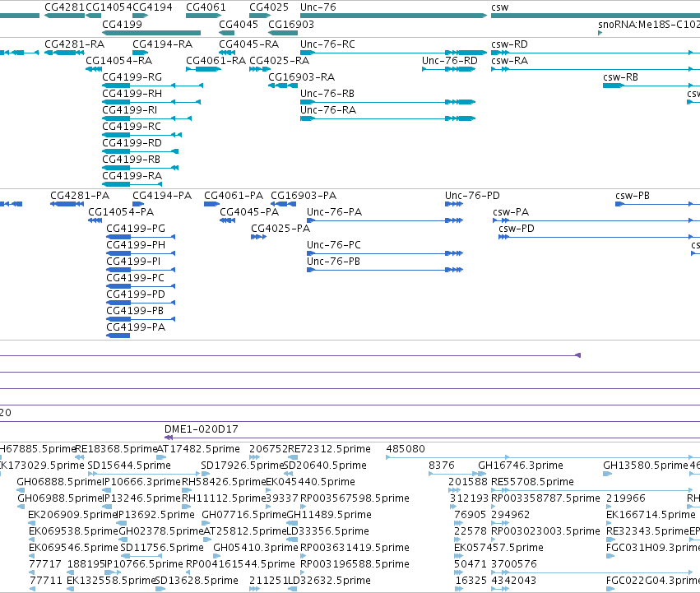
Task: Select the Unc-76-RB transcript label
Action: (x=327, y=93)
